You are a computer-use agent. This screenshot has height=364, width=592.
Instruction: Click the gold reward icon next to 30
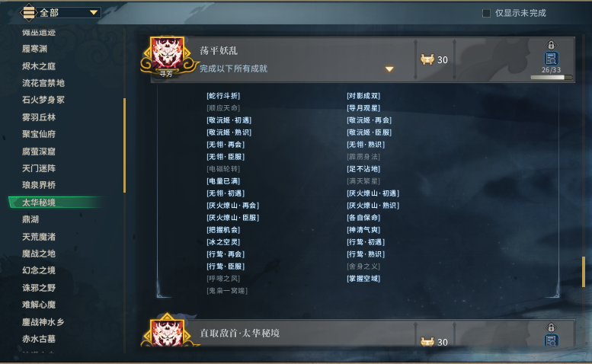click(x=427, y=59)
